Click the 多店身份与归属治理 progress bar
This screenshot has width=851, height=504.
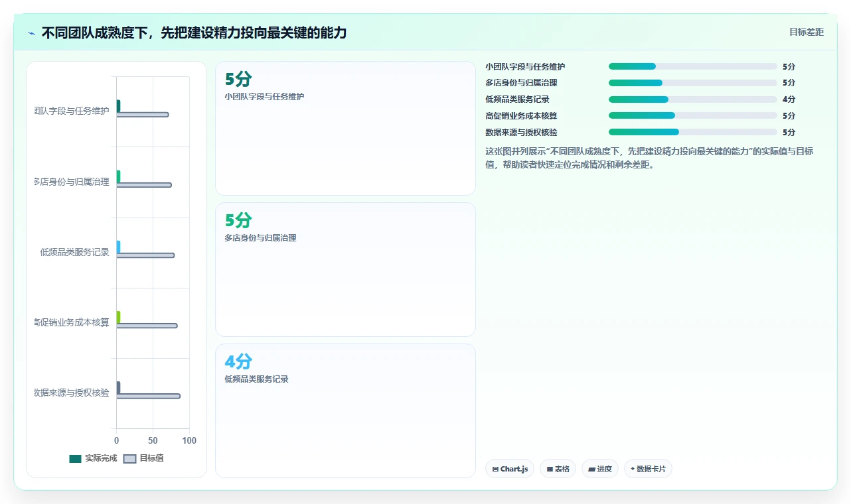click(x=692, y=83)
